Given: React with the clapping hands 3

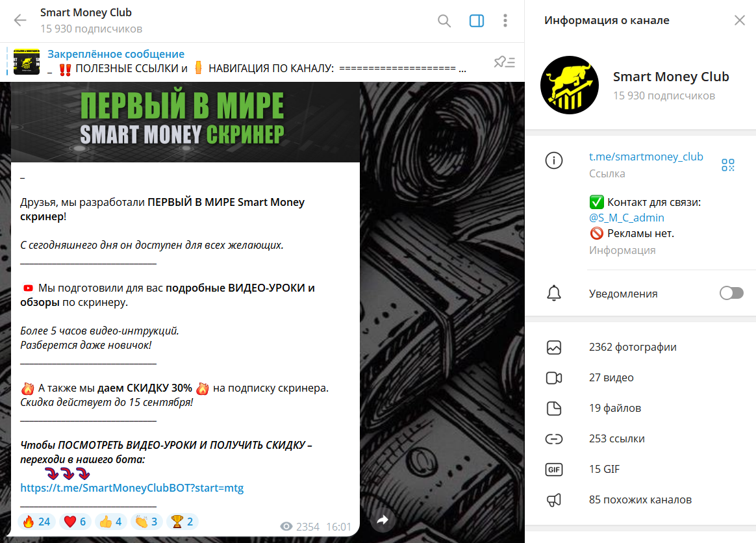Looking at the screenshot, I should click(x=147, y=522).
